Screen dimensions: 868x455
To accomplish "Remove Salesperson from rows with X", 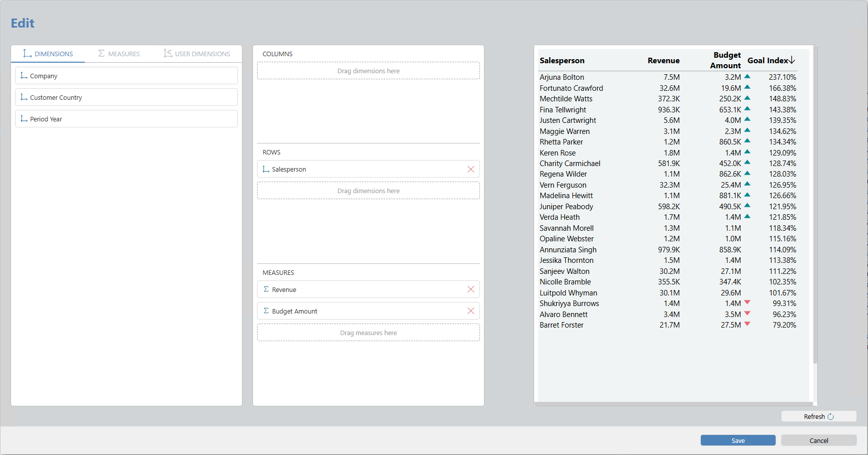I will (x=471, y=170).
